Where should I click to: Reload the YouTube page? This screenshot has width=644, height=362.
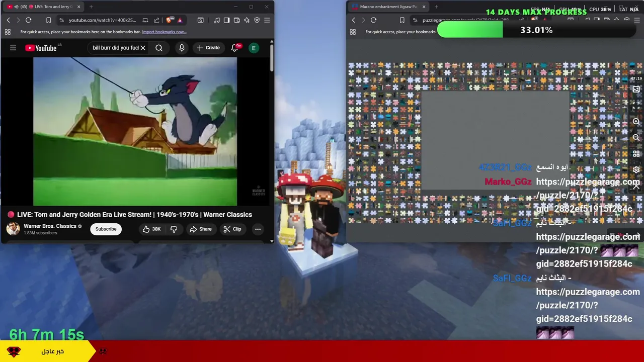click(28, 20)
